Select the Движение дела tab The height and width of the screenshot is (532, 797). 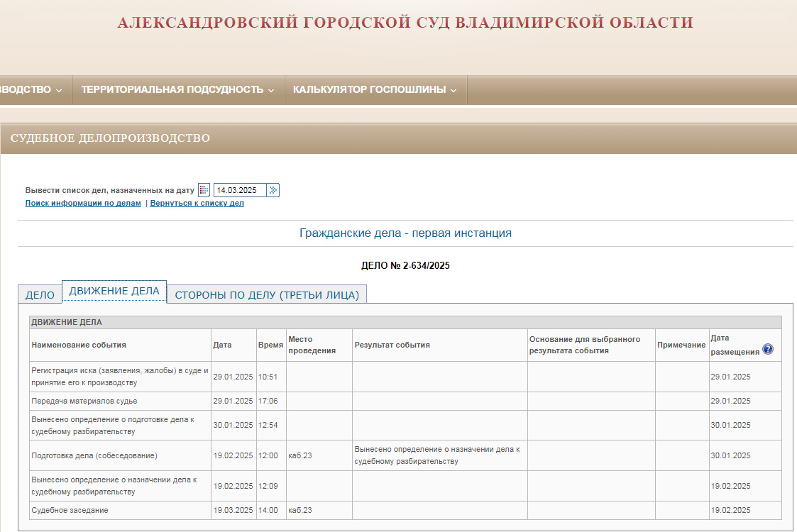114,291
